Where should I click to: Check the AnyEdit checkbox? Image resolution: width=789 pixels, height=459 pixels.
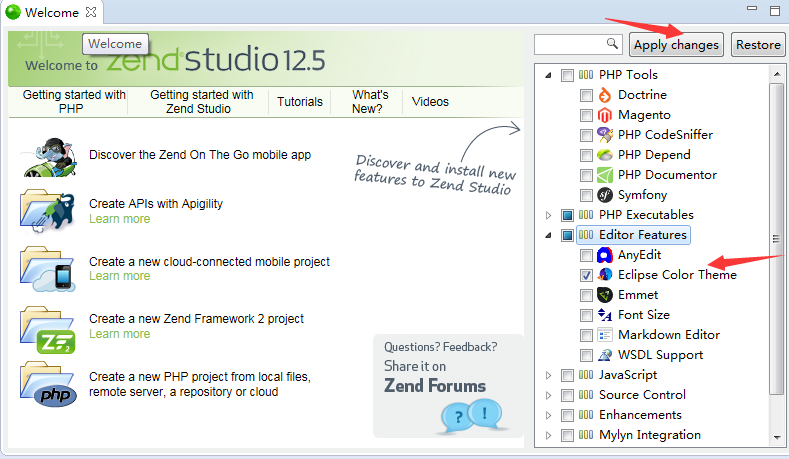point(586,255)
